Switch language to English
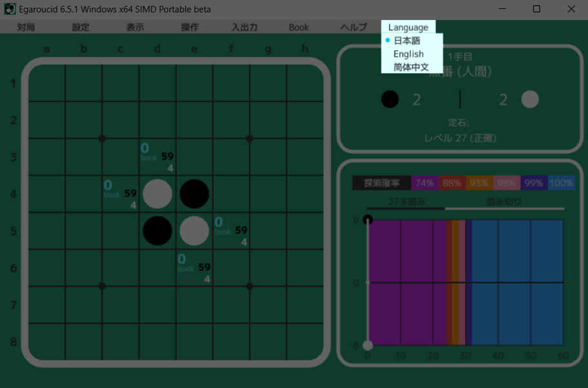This screenshot has width=588, height=388. [x=408, y=54]
